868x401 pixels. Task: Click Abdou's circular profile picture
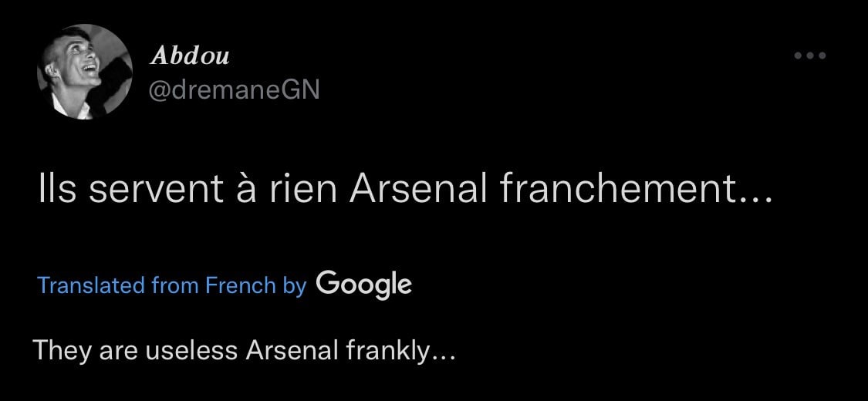click(x=85, y=72)
